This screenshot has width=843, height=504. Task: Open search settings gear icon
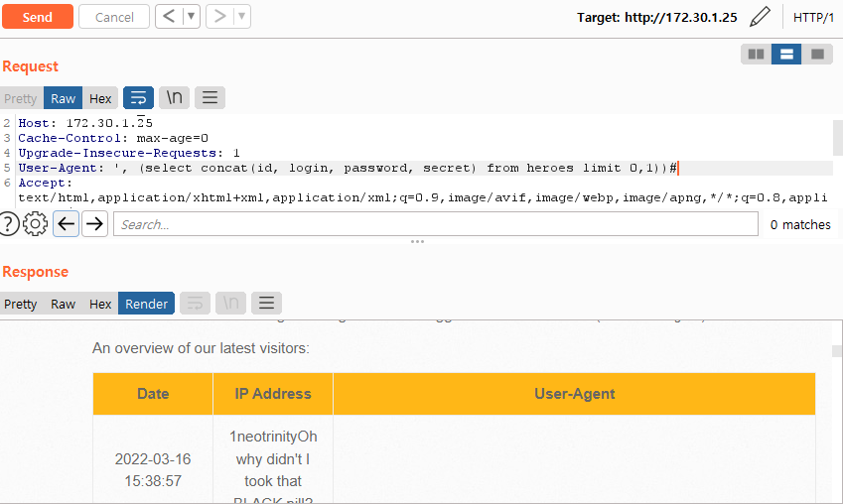tap(35, 223)
